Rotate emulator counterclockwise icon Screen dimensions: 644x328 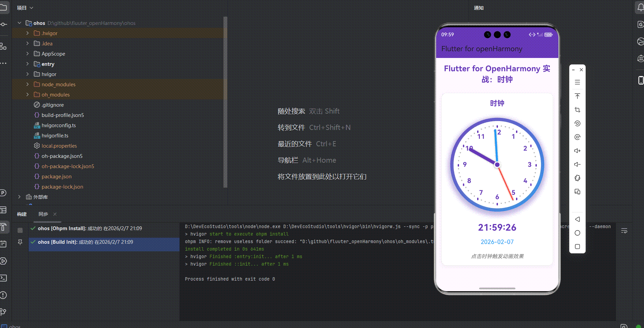click(577, 123)
